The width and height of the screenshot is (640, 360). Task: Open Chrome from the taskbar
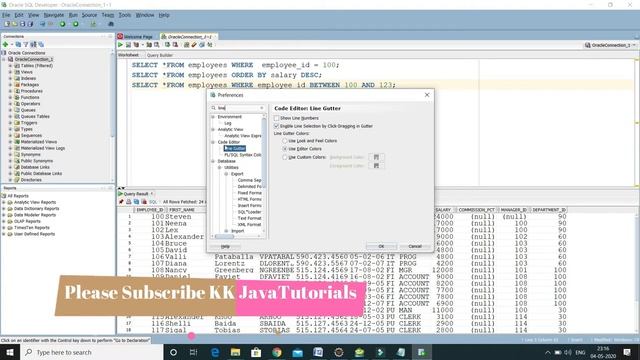(x=277, y=352)
